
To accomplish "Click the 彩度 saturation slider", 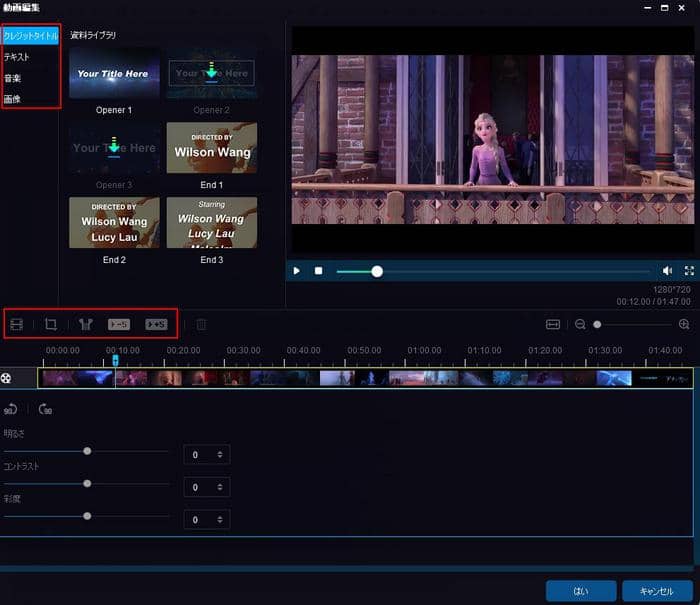I will pos(87,516).
